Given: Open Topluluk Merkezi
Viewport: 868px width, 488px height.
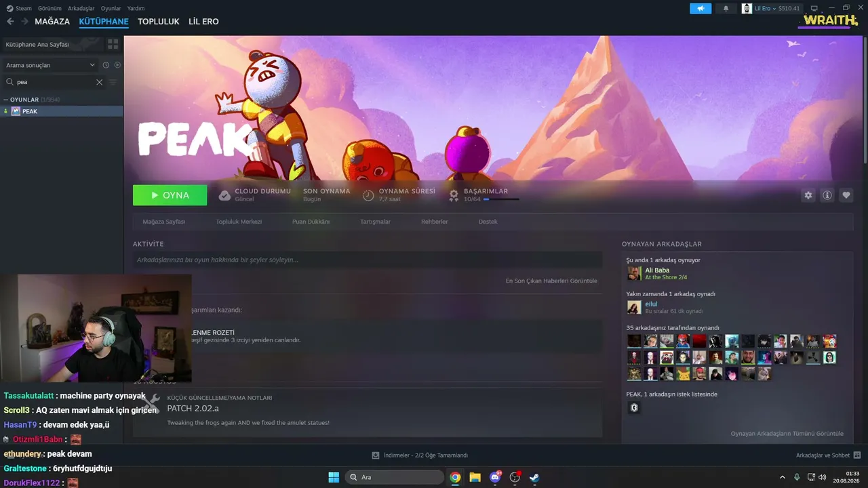Looking at the screenshot, I should (239, 222).
